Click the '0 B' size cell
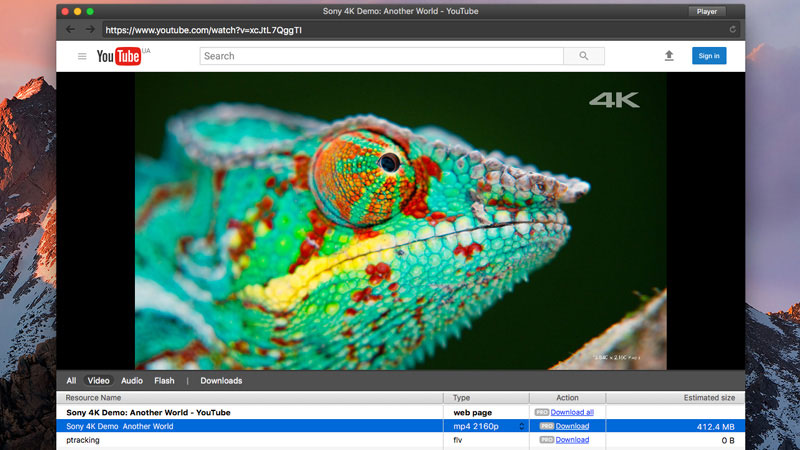This screenshot has height=450, width=800. tap(728, 440)
